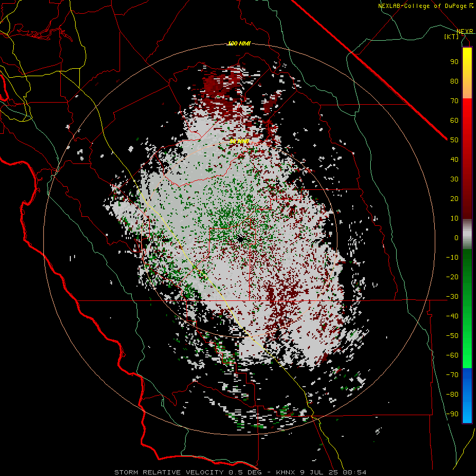Click the black radar site dot at center

tap(241, 239)
